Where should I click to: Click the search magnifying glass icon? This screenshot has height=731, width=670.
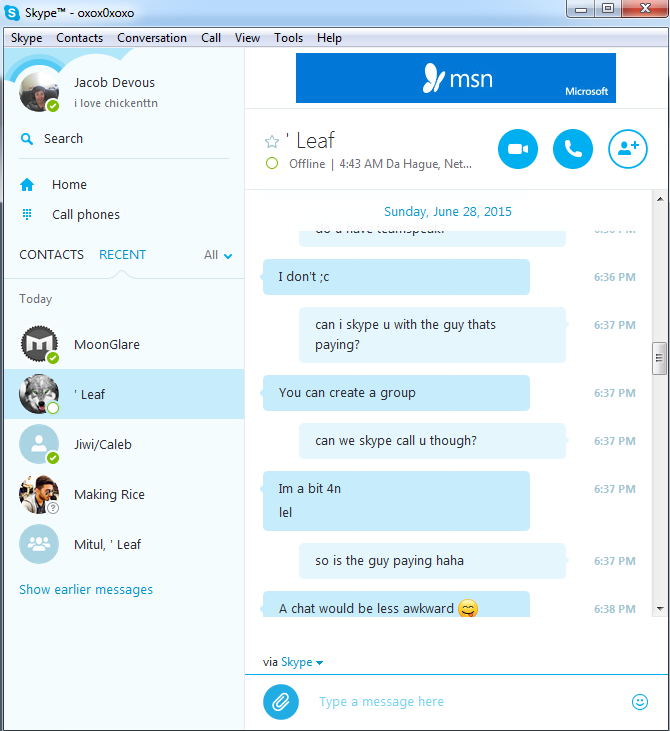coord(27,139)
